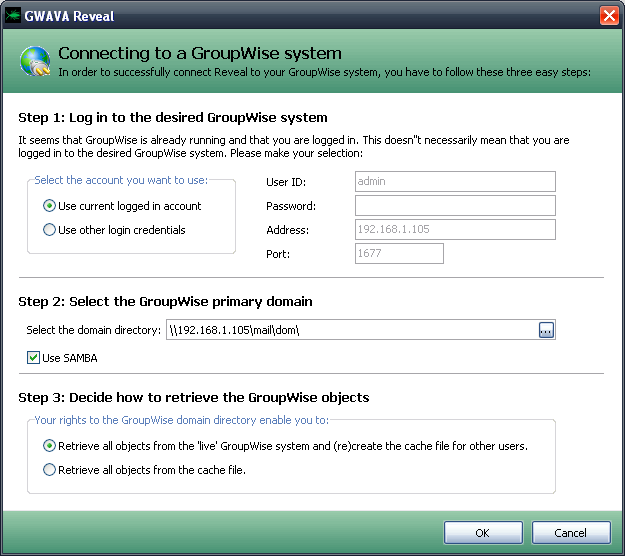The width and height of the screenshot is (625, 556).
Task: Click the 'Step 2: Select the GroupWise primary domain' heading
Action: click(x=165, y=302)
